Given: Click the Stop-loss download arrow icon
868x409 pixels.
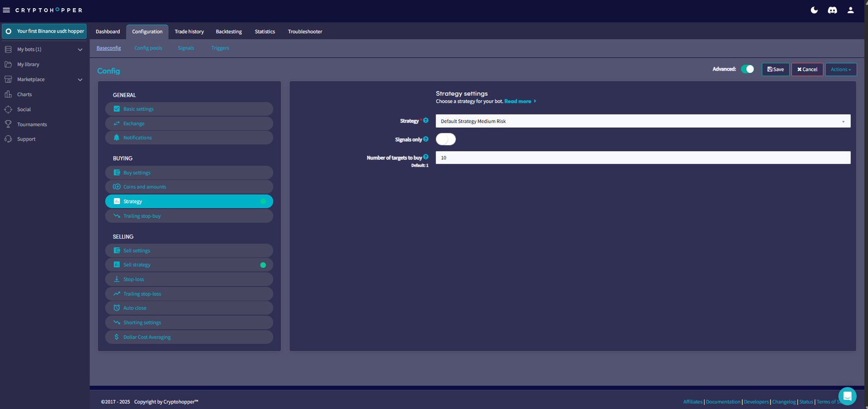Looking at the screenshot, I should [x=117, y=279].
